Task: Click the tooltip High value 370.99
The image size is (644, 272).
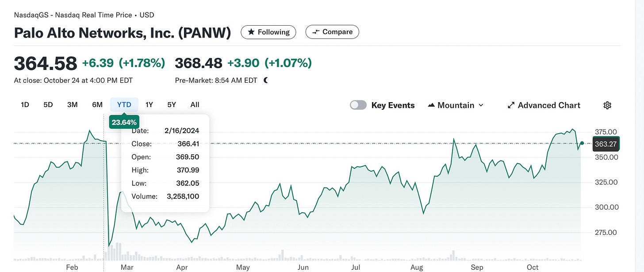Action: point(188,170)
